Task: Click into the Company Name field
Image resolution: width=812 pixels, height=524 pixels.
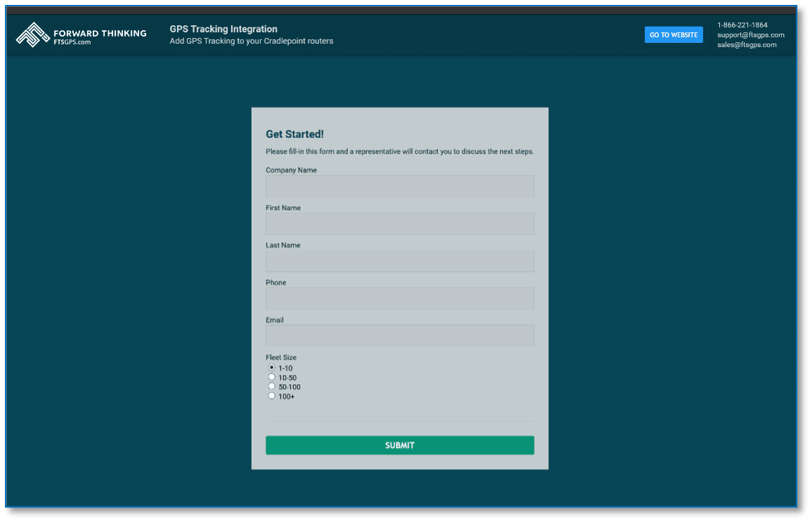Action: tap(399, 186)
